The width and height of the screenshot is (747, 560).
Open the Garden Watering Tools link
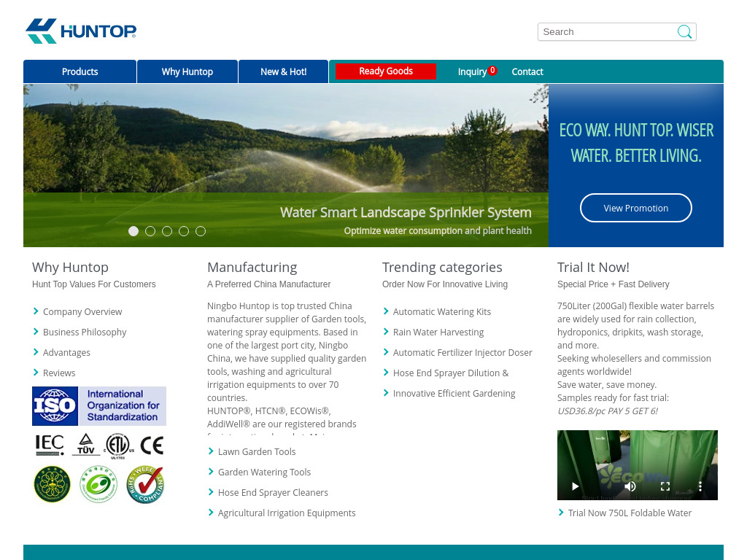point(264,472)
